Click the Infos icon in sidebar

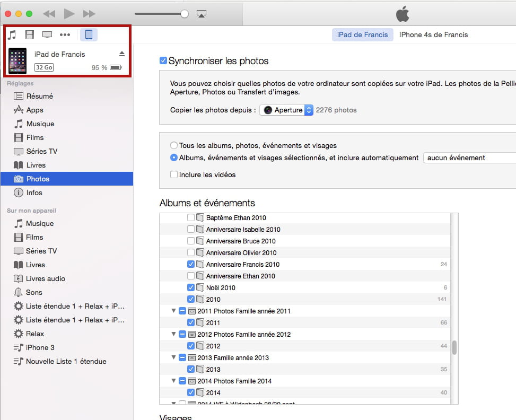click(x=19, y=192)
